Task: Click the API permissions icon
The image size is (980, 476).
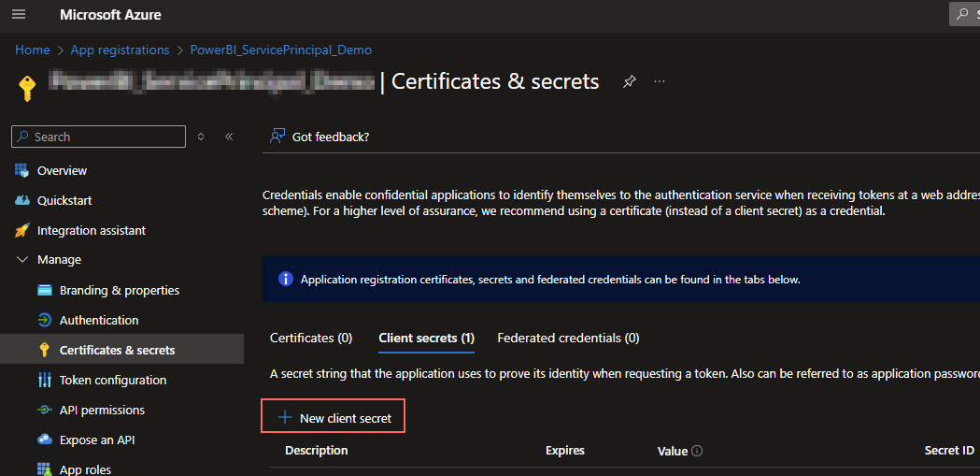Action: tap(44, 410)
